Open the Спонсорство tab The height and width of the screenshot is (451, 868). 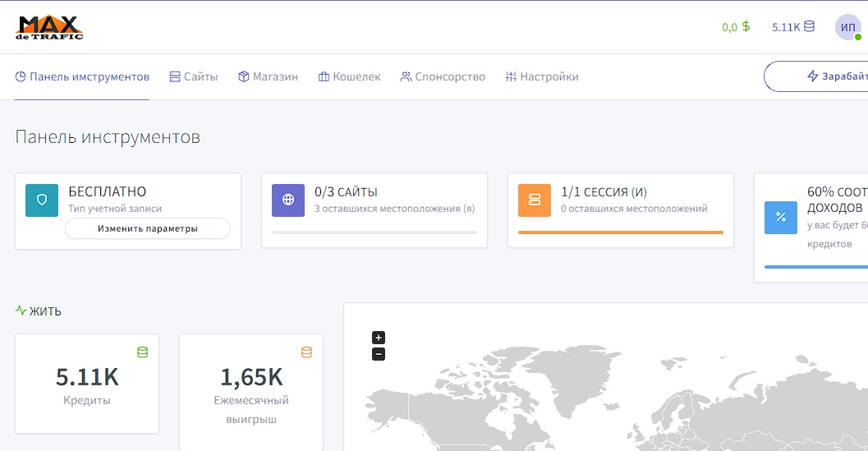(x=443, y=76)
